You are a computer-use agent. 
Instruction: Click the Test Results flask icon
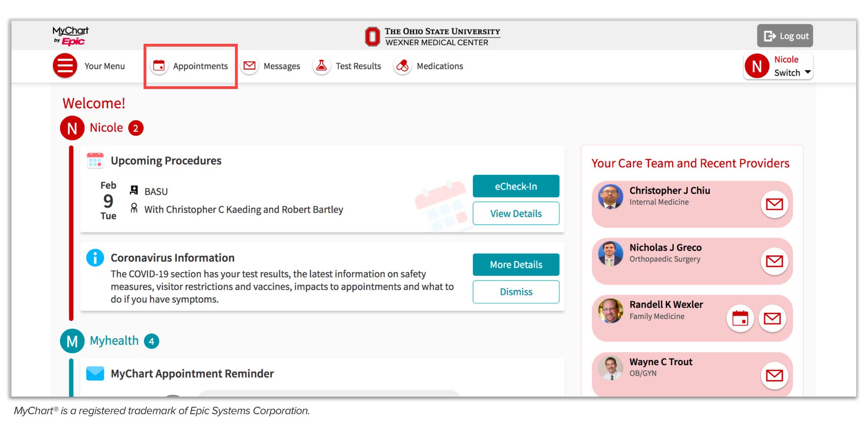click(x=321, y=66)
